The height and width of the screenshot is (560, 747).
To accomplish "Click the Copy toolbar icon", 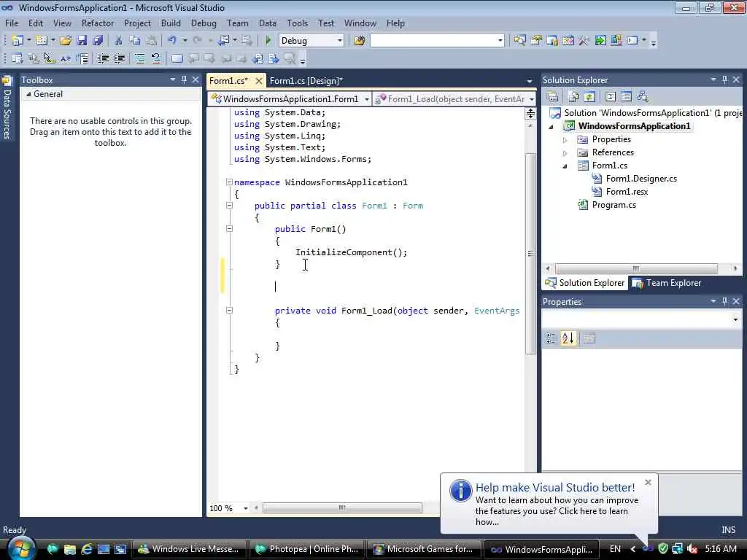I will [135, 41].
